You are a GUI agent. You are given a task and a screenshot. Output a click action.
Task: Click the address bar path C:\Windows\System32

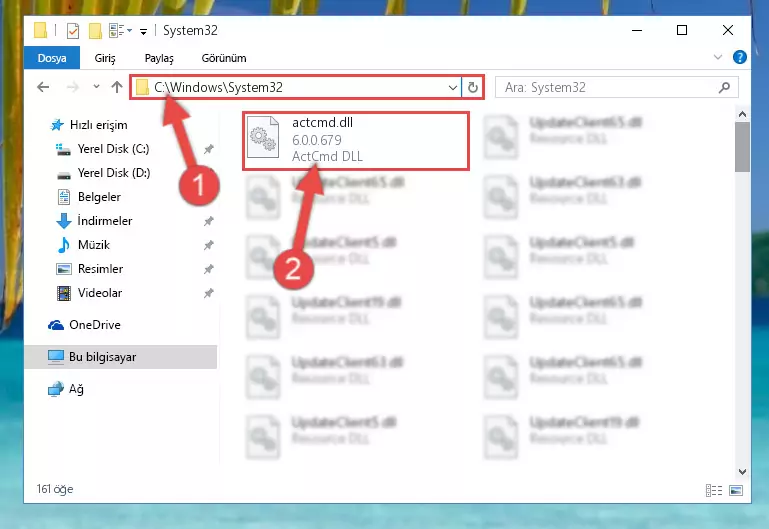point(218,87)
